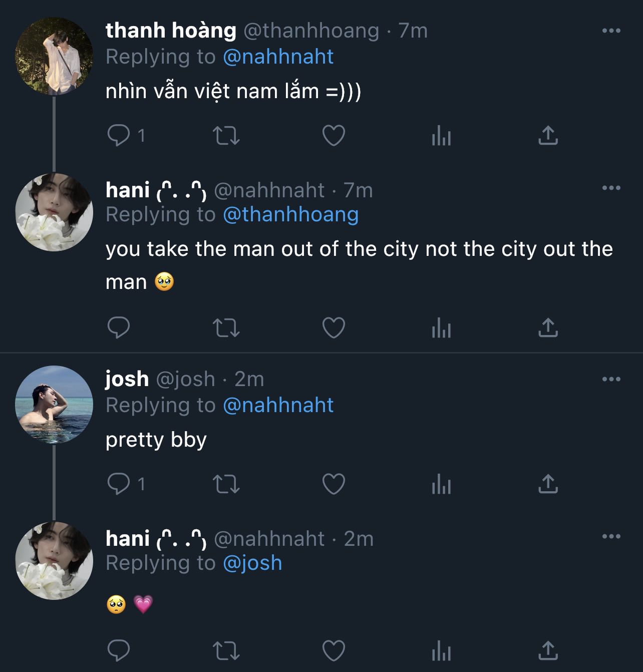This screenshot has width=643, height=672.
Task: Open more options on hani's city reply
Action: click(x=611, y=188)
